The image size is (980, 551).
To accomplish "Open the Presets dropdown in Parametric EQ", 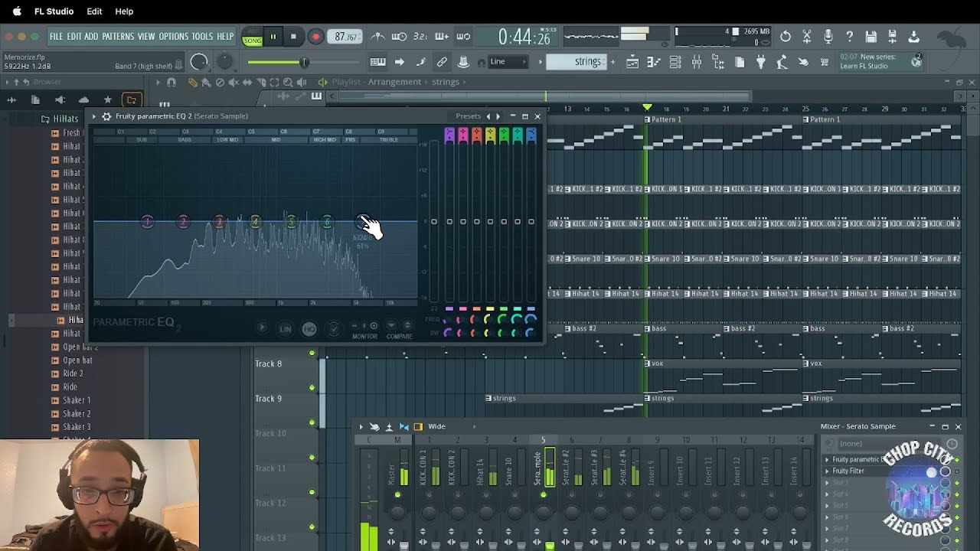I will pos(468,116).
